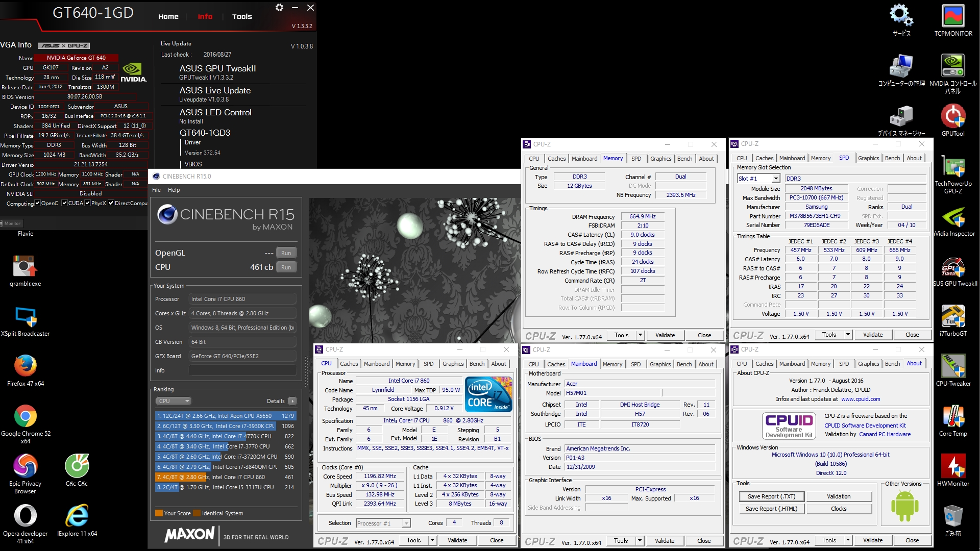The image size is (980, 551).
Task: Toggle the DirectCompute checkbox
Action: click(x=111, y=203)
